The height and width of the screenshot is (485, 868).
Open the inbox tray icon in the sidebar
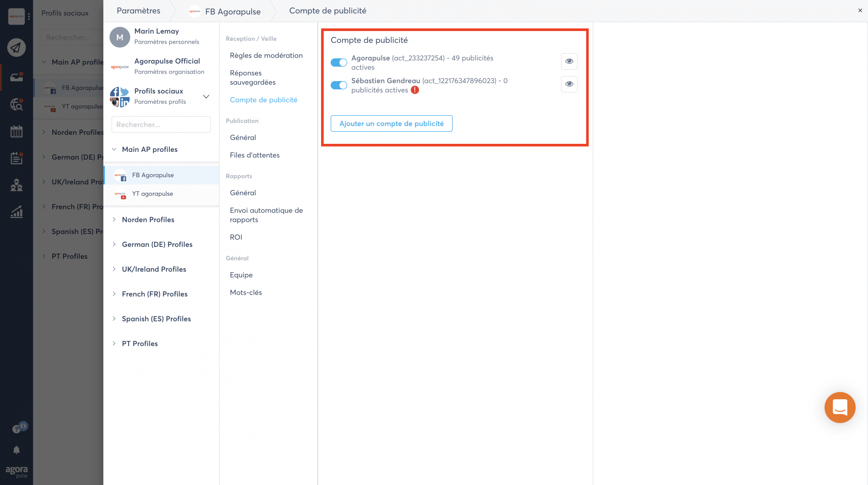(x=16, y=77)
